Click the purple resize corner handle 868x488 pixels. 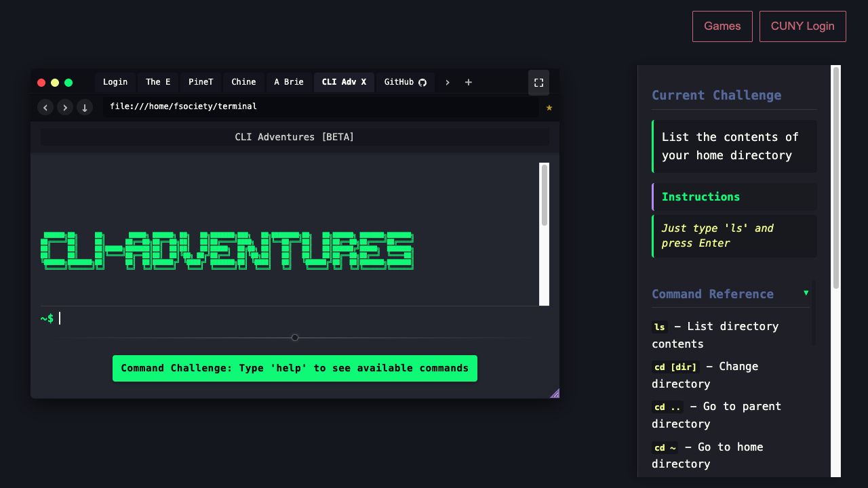click(x=555, y=393)
